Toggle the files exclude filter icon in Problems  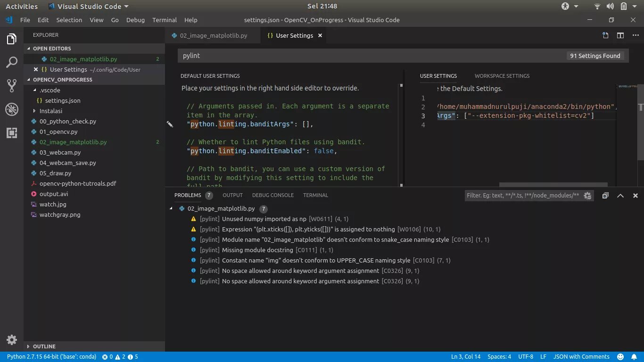587,196
